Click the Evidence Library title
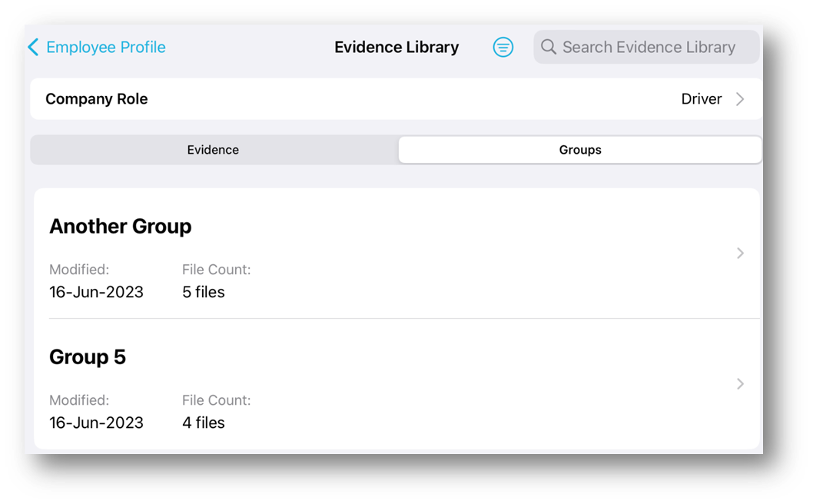813x504 pixels. pyautogui.click(x=397, y=47)
